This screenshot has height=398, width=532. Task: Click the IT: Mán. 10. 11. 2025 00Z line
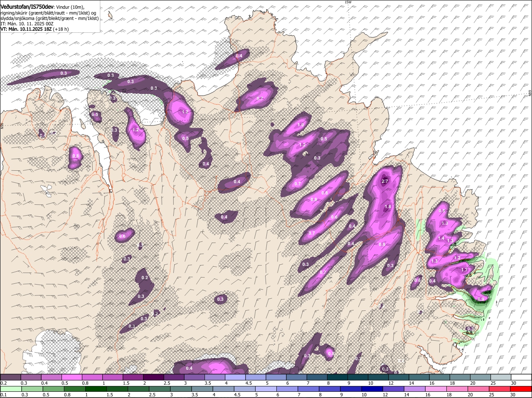pyautogui.click(x=27, y=24)
